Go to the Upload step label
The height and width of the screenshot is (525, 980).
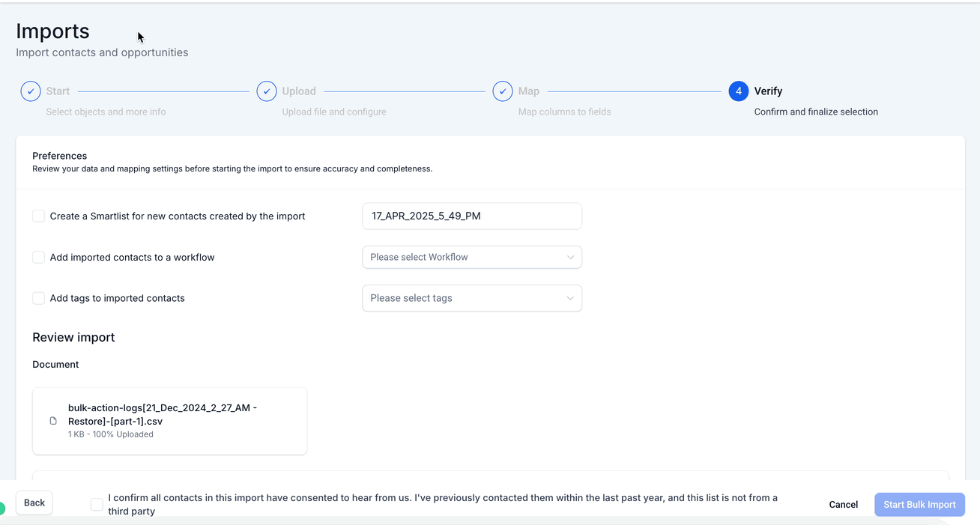299,91
